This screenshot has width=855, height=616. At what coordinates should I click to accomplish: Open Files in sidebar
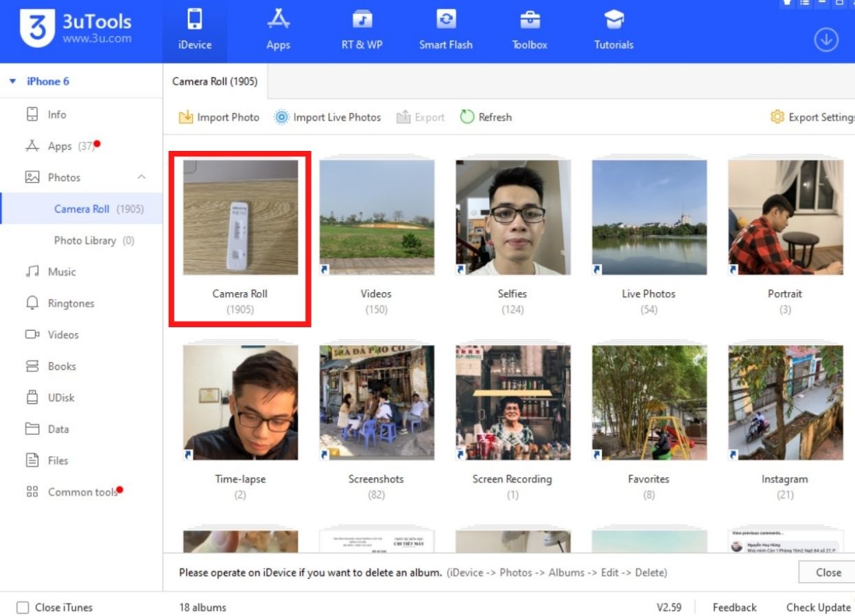tap(81, 461)
